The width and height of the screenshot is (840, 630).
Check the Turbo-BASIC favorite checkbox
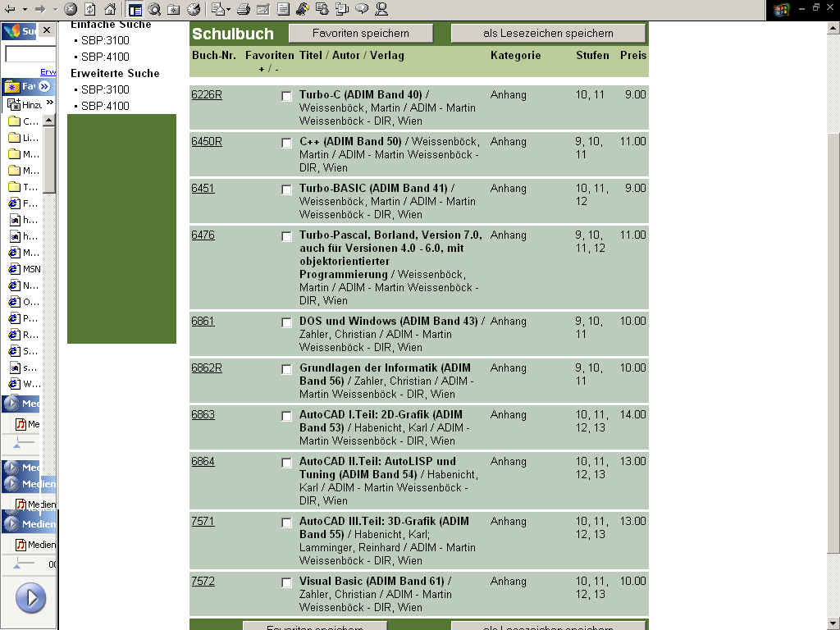click(286, 189)
